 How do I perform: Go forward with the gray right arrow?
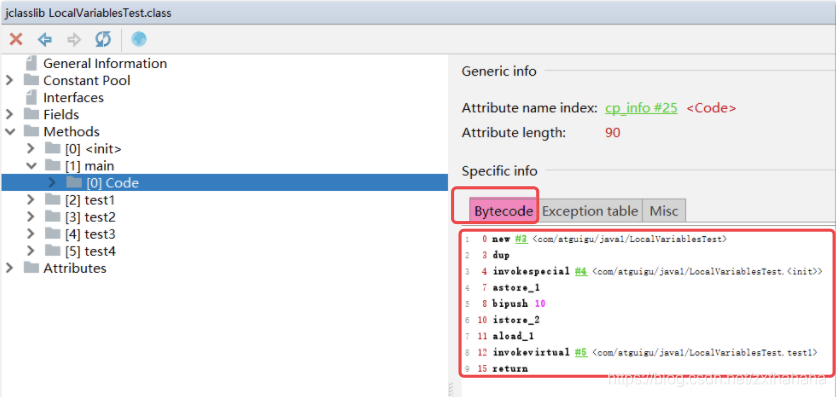pos(74,39)
